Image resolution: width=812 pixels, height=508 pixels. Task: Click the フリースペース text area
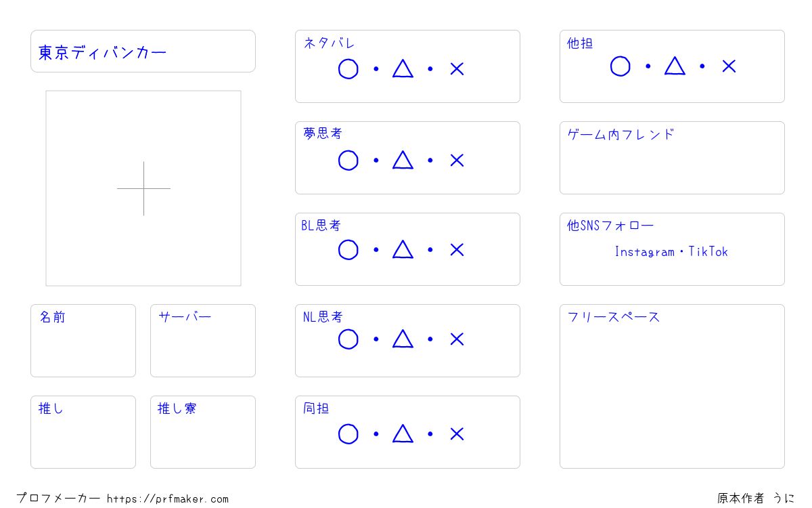[672, 386]
